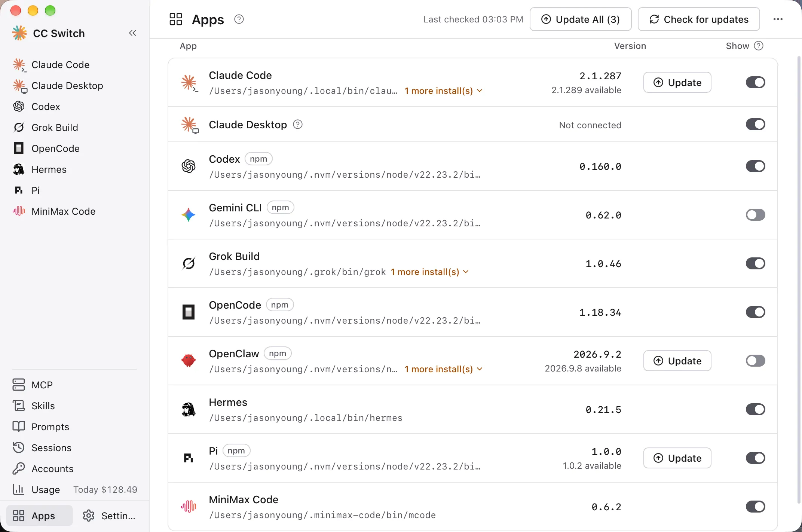Click the Gemini CLI star icon

coord(189,215)
